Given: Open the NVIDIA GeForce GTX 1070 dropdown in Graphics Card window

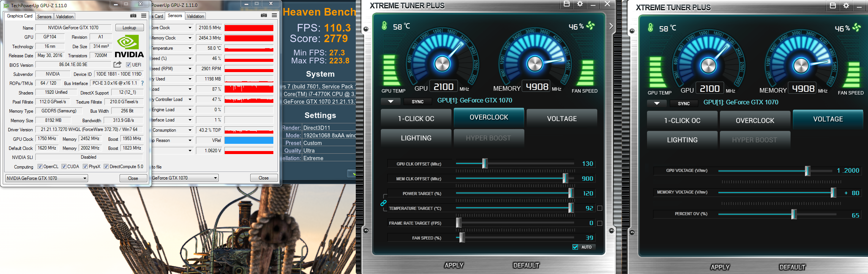Looking at the screenshot, I should tap(47, 178).
